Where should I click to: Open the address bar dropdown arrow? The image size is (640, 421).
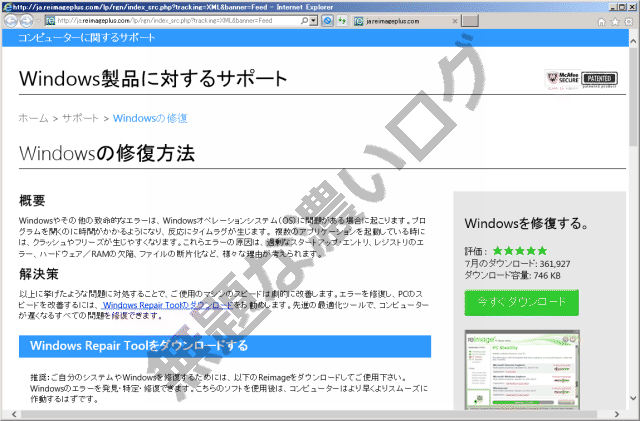point(313,20)
